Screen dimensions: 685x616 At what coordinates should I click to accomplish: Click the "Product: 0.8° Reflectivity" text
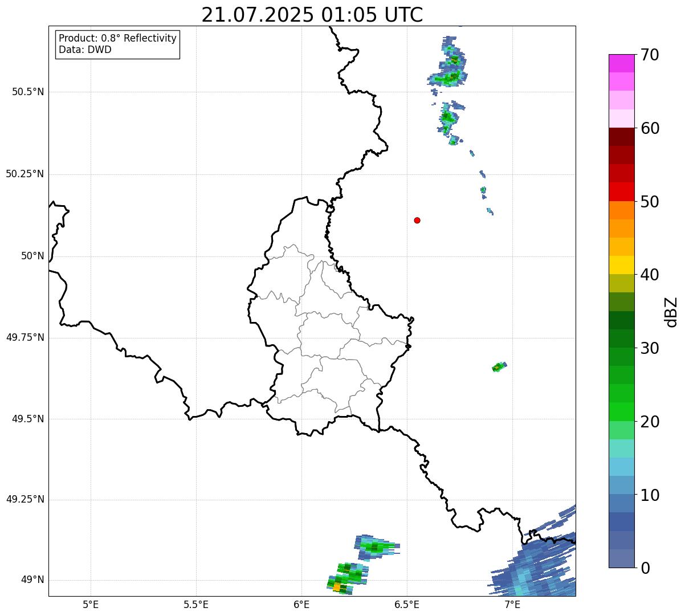118,38
